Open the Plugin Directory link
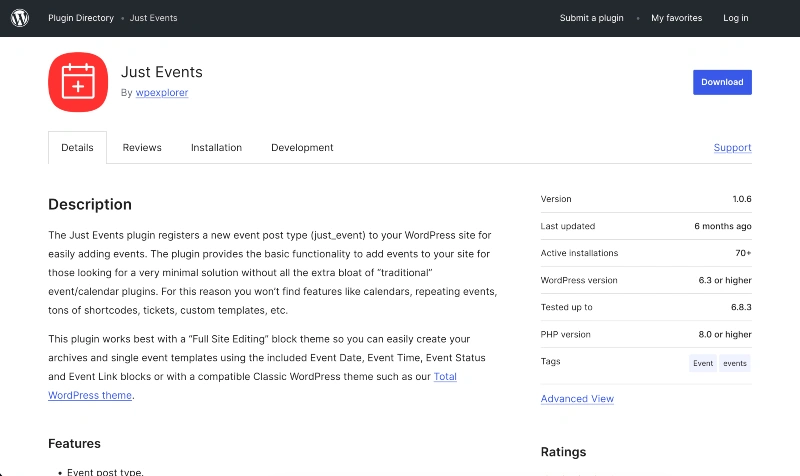800x476 pixels. pos(81,18)
